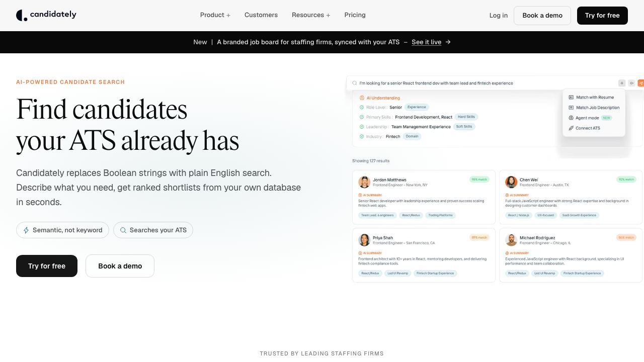Viewport: 644px width, 362px height.
Task: Click Fintech Startup Experience tag on Michael Rodriguez card
Action: (582, 274)
